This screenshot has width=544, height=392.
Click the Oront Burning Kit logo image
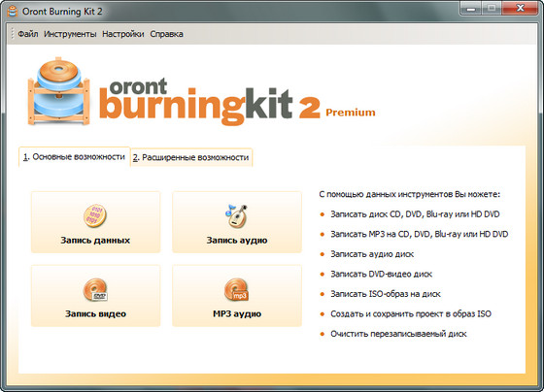[x=59, y=91]
